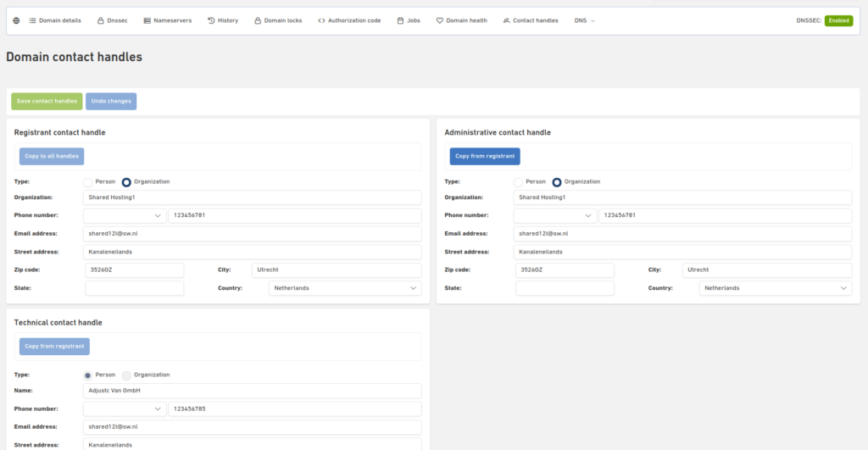868x450 pixels.
Task: Open Administrative Country dropdown showing Netherlands
Action: 776,288
